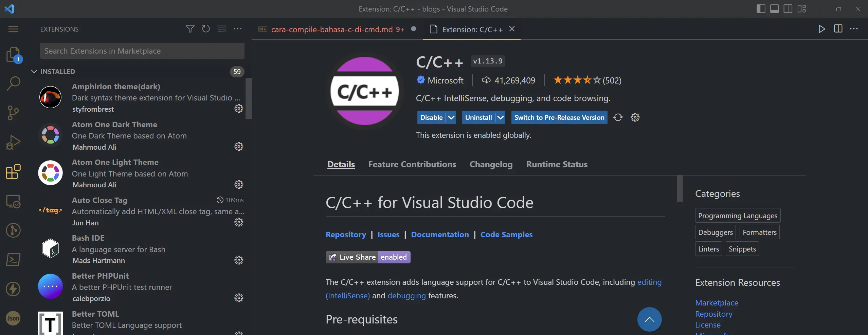Click Switch to Pre-Release Version button
The height and width of the screenshot is (335, 868).
click(559, 117)
